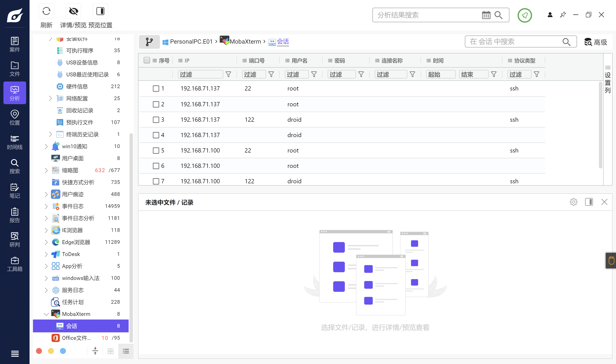Expand the win10通知 tree node
This screenshot has height=364, width=616.
[x=46, y=146]
